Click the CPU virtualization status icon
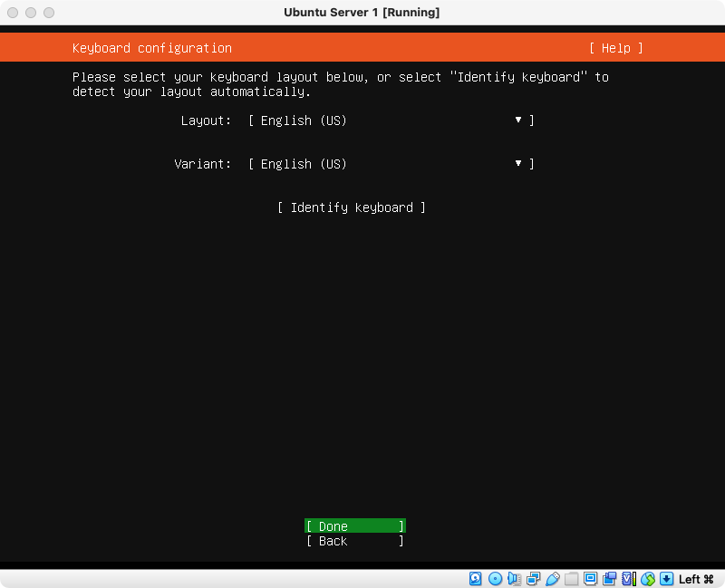 (628, 578)
